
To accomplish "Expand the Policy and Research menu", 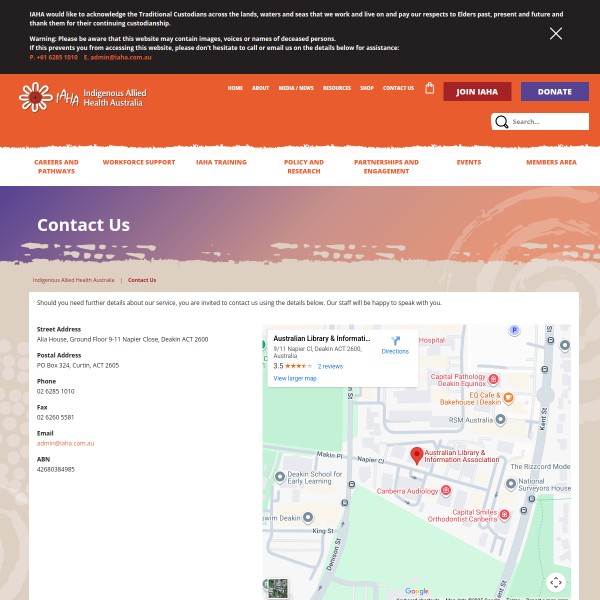I will click(303, 166).
